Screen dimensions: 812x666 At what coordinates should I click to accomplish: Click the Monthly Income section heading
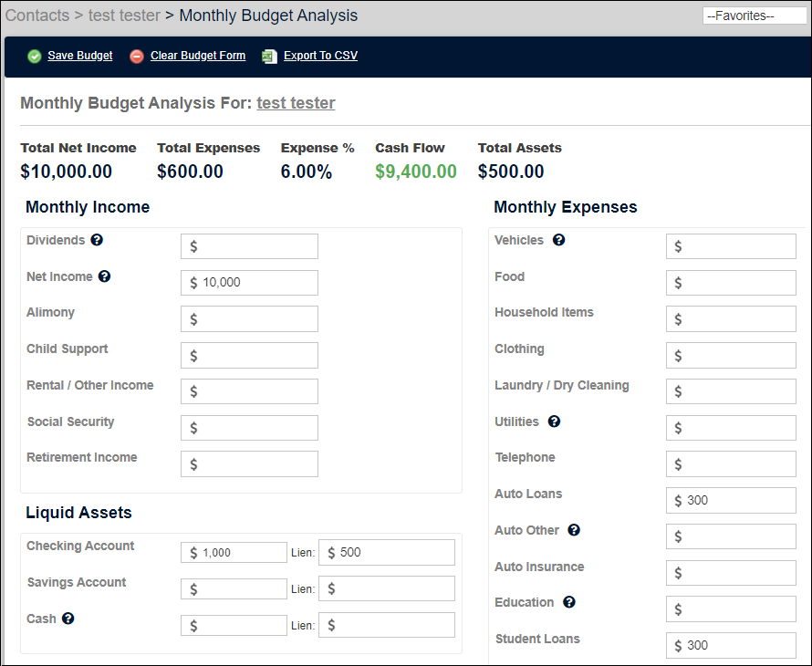[x=88, y=207]
